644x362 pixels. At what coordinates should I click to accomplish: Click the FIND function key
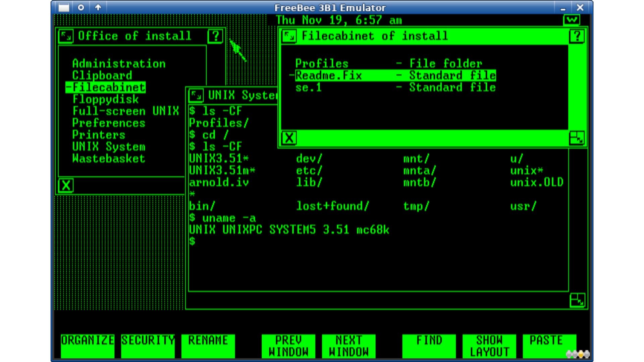pos(429,346)
